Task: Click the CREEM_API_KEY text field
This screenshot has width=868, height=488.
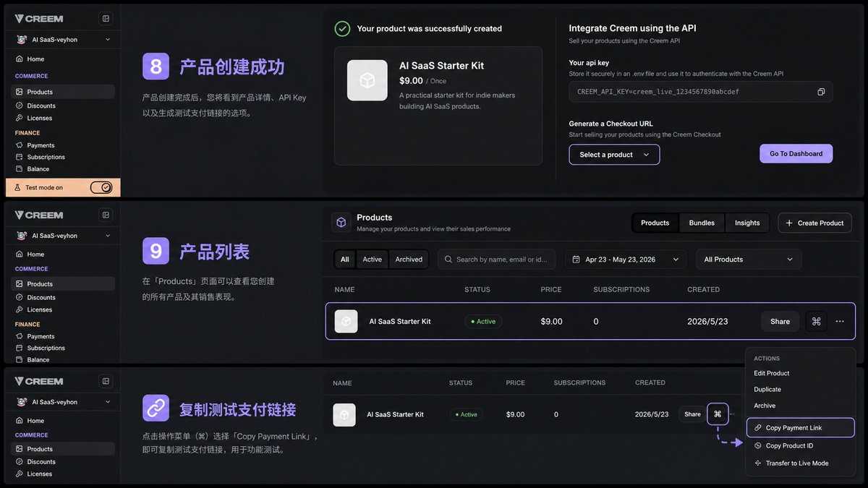Action: tap(700, 92)
